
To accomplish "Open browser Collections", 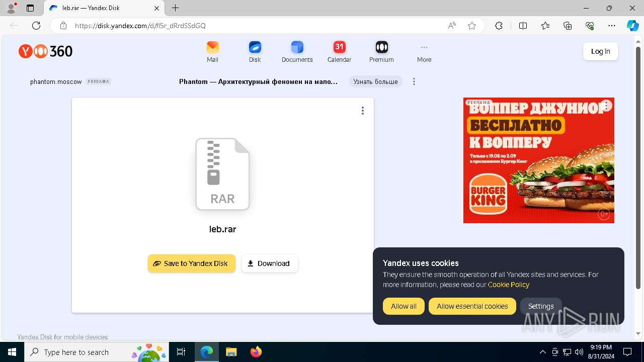I will coord(568,26).
